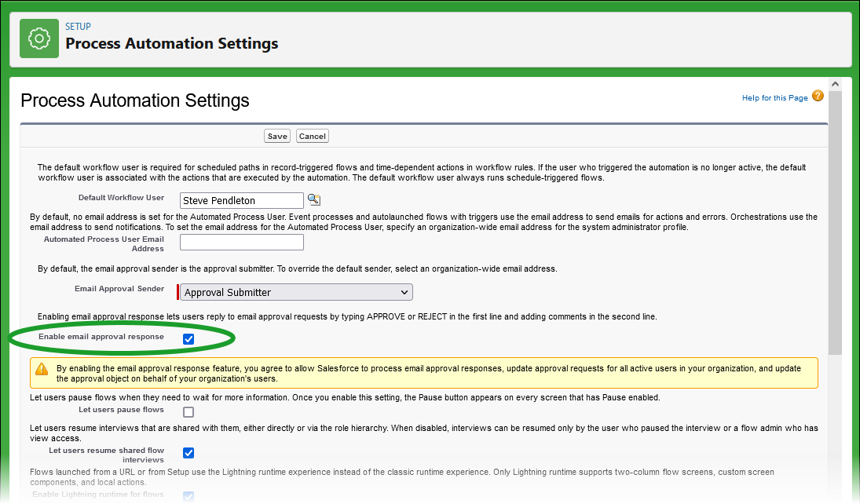Open the Email Approval Sender dropdown

click(x=296, y=292)
